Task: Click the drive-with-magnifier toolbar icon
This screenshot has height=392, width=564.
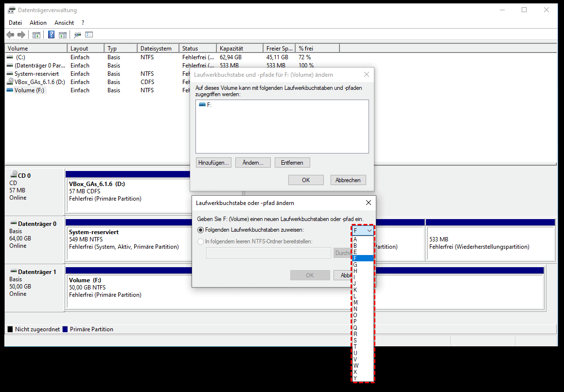Action: pos(77,35)
